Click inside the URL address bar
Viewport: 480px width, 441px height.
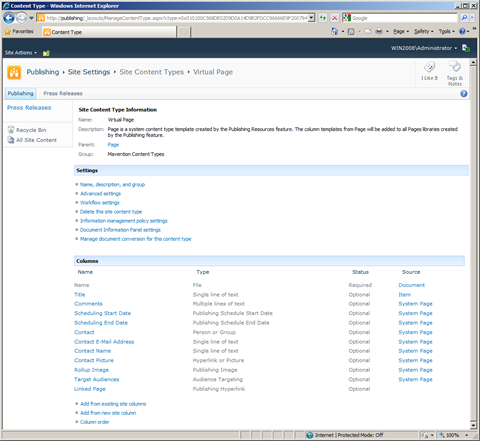pyautogui.click(x=177, y=18)
